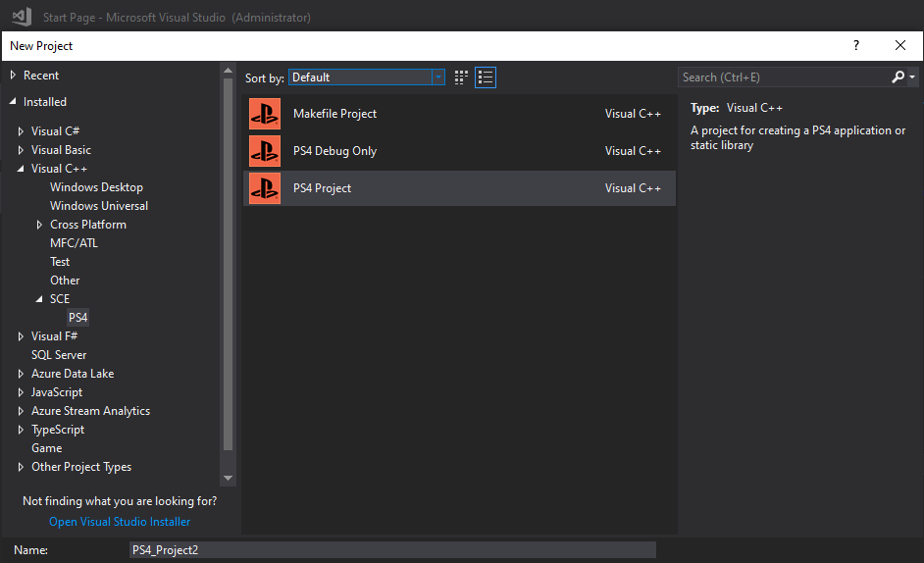The height and width of the screenshot is (563, 924).
Task: Select Windows Universal category
Action: (x=99, y=206)
